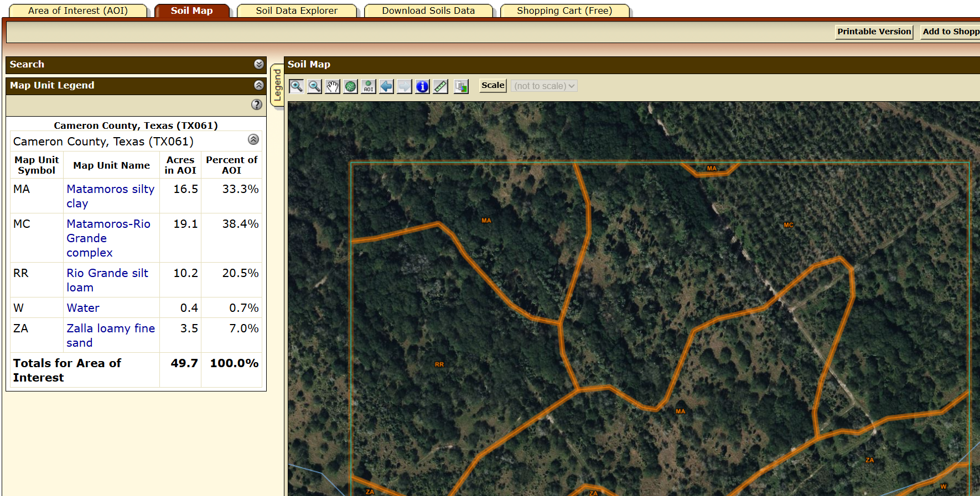Activate the Pan hand tool
980x496 pixels.
click(333, 86)
